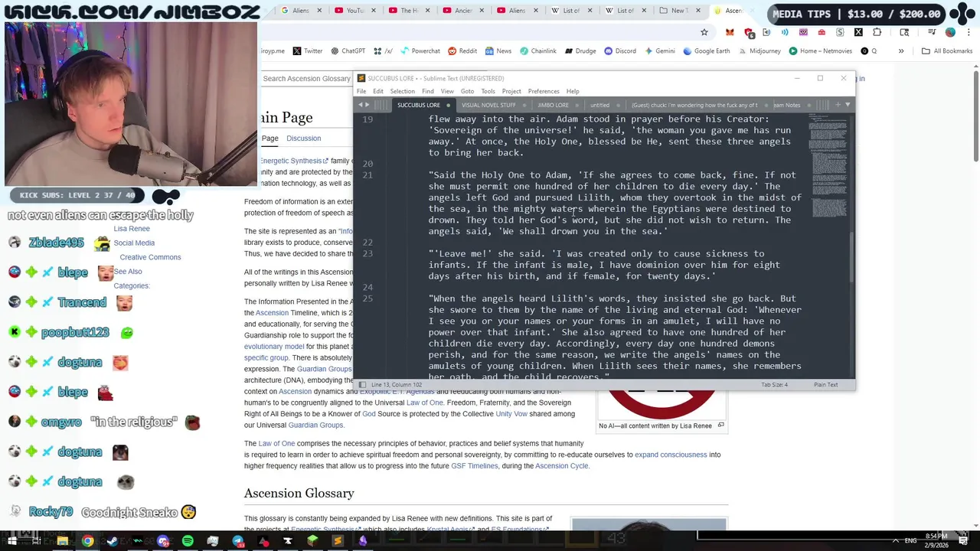
Task: Click the Chrome profile avatar icon
Action: (950, 32)
